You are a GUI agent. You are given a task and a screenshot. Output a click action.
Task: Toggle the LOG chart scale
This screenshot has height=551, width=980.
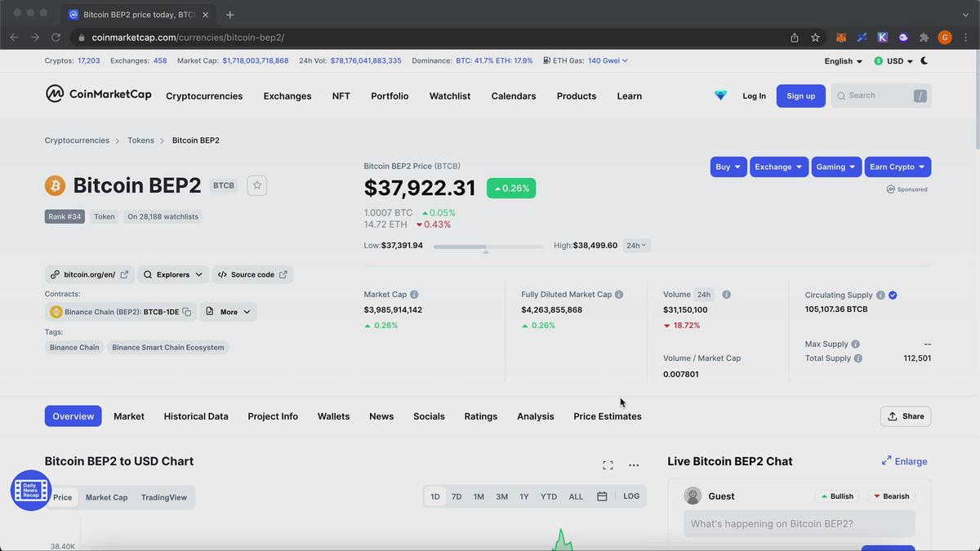(631, 496)
